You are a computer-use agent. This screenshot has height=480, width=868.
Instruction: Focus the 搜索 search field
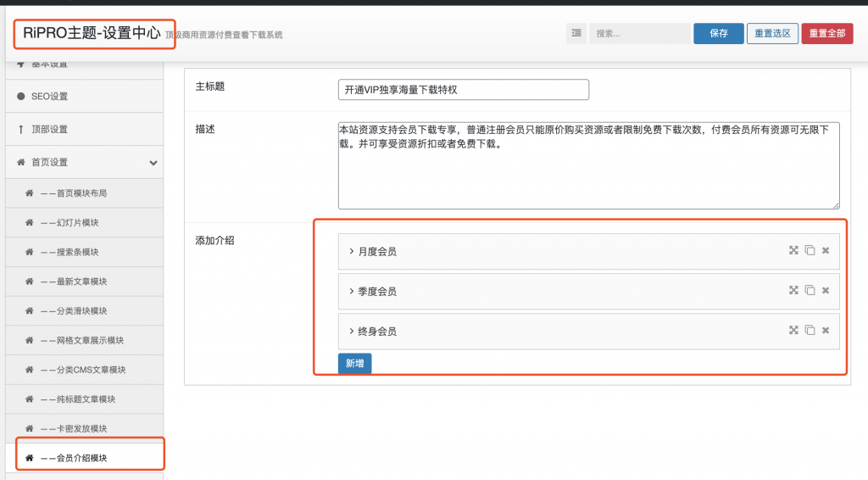click(x=639, y=33)
